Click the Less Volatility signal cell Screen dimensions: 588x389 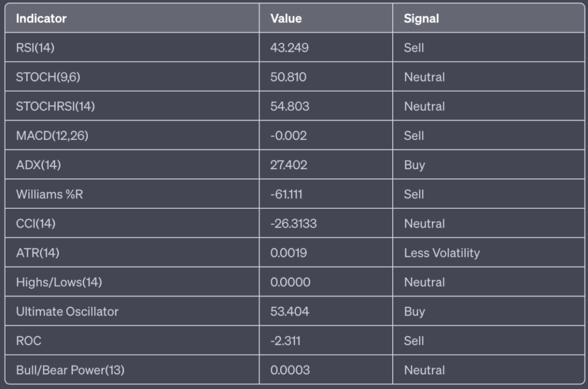488,253
